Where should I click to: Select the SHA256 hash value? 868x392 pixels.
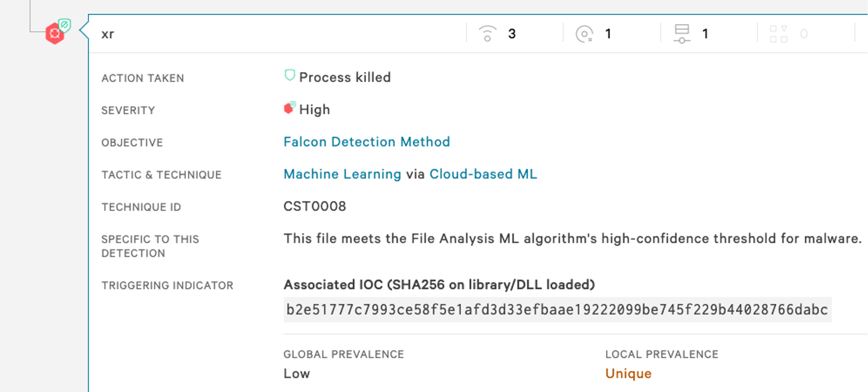point(557,310)
